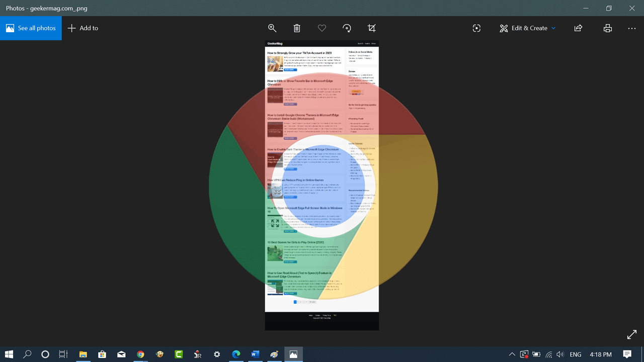Open volume control in tray
The image size is (644, 362).
[560, 354]
